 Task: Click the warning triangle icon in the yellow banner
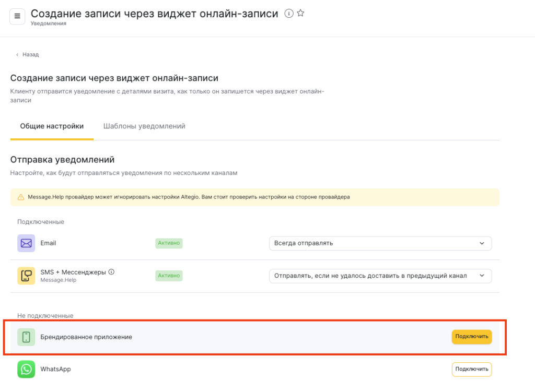(x=21, y=197)
